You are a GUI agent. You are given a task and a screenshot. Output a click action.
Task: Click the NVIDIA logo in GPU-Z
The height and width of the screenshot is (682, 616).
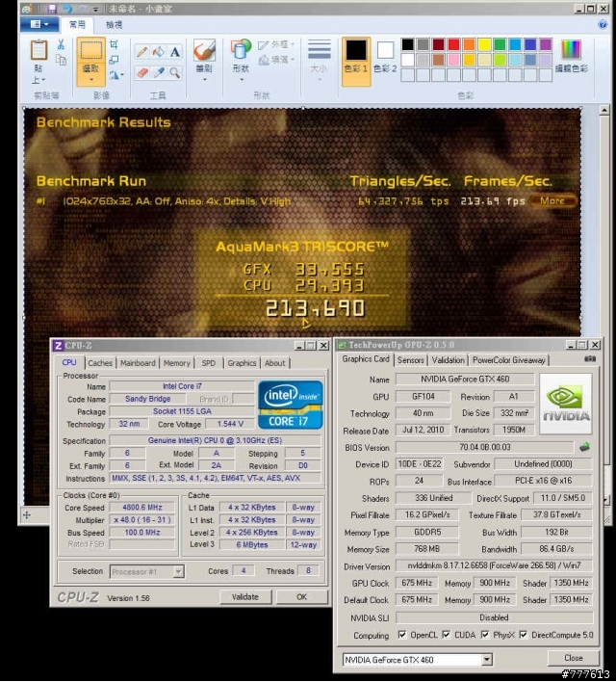click(566, 404)
